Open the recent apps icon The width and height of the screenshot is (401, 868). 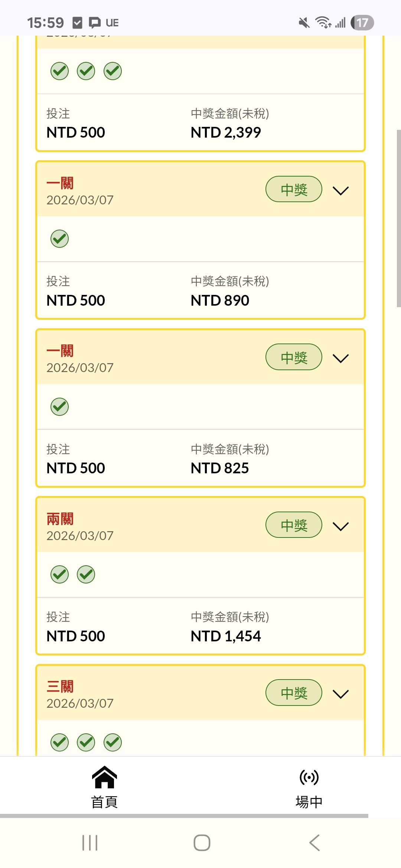(x=90, y=843)
